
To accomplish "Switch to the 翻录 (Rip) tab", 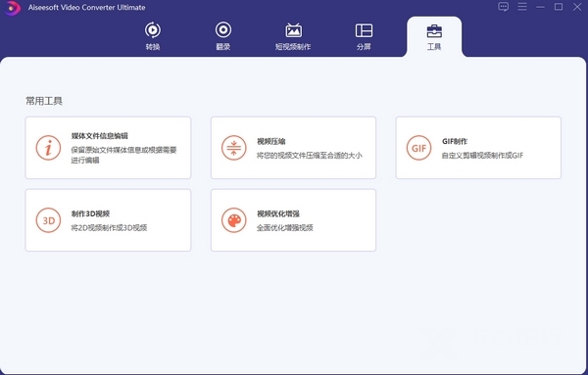I will [223, 36].
